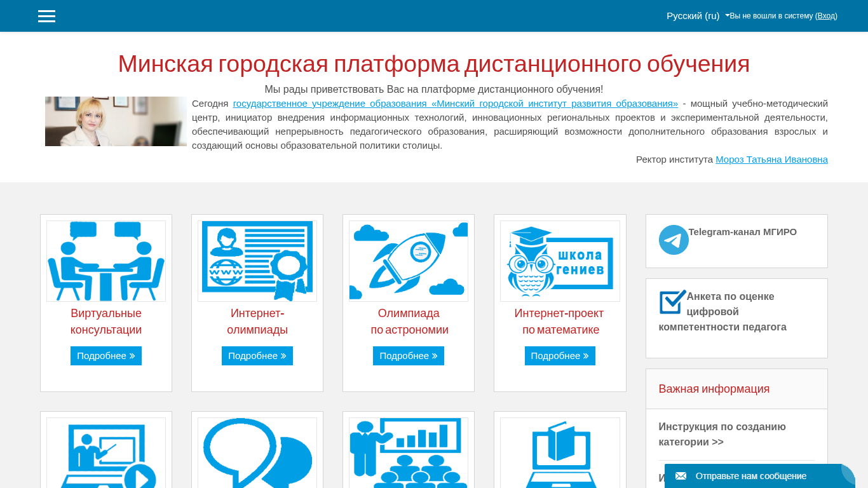Click the teacher-at-screen with play button image

[106, 452]
